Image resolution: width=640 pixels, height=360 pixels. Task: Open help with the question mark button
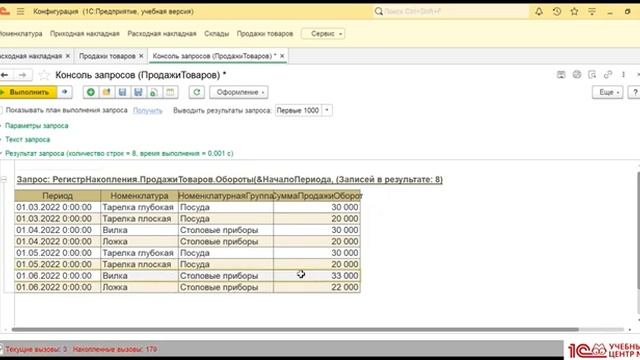(634, 93)
